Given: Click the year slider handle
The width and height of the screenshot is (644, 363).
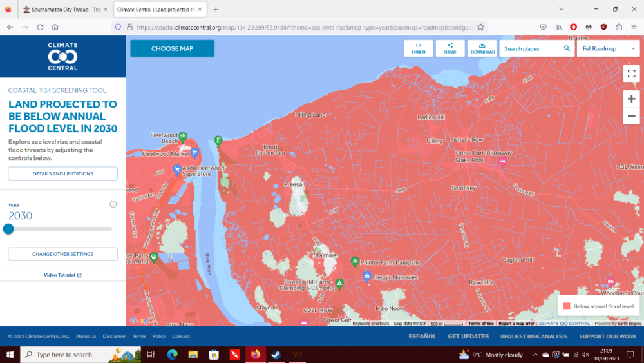Looking at the screenshot, I should pos(8,229).
